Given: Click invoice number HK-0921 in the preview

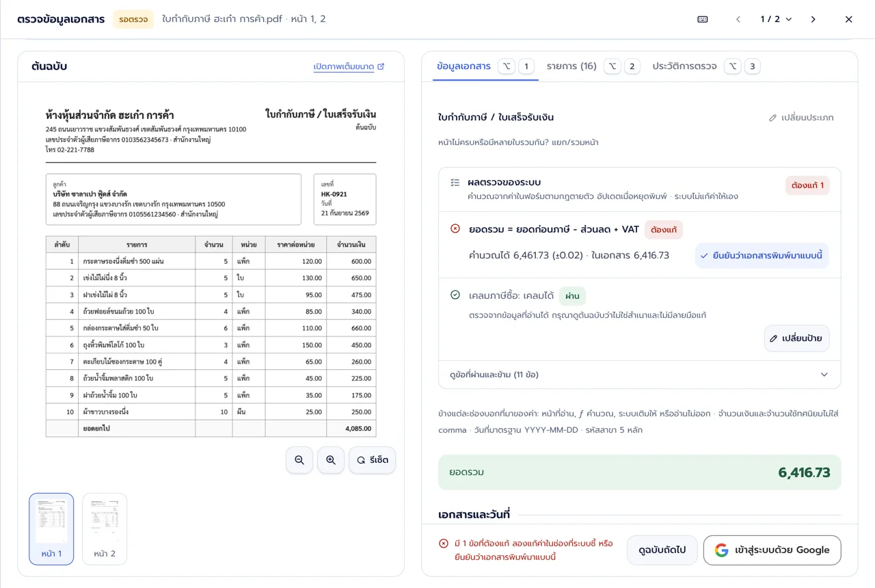Looking at the screenshot, I should pos(334,194).
